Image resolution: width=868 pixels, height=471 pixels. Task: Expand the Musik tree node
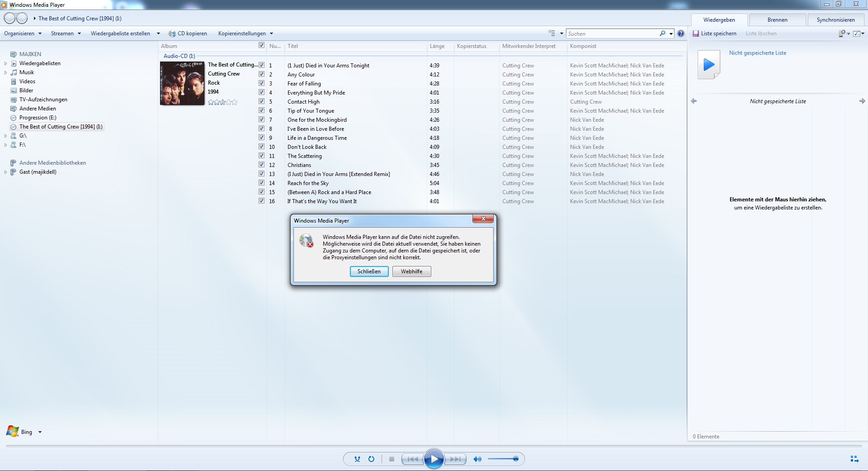(x=5, y=72)
